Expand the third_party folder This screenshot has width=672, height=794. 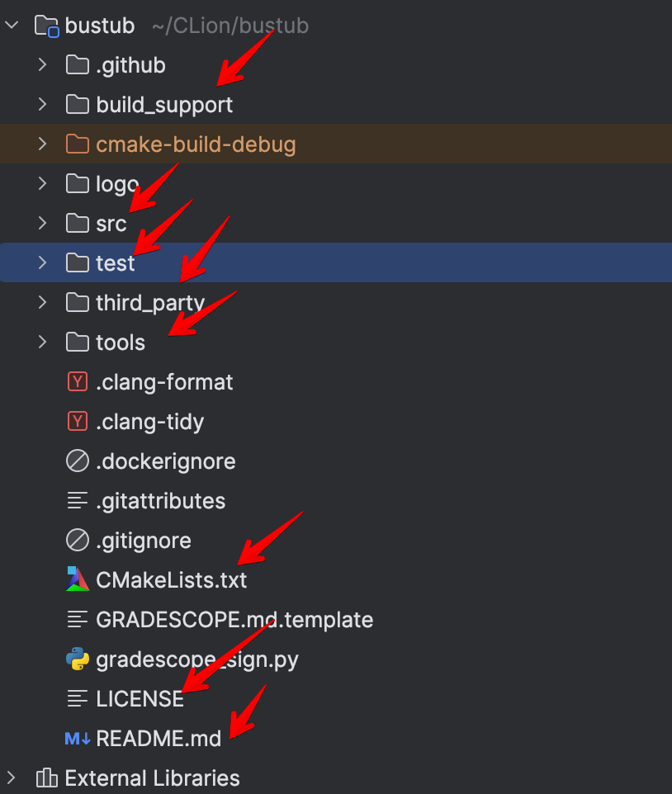pyautogui.click(x=42, y=302)
